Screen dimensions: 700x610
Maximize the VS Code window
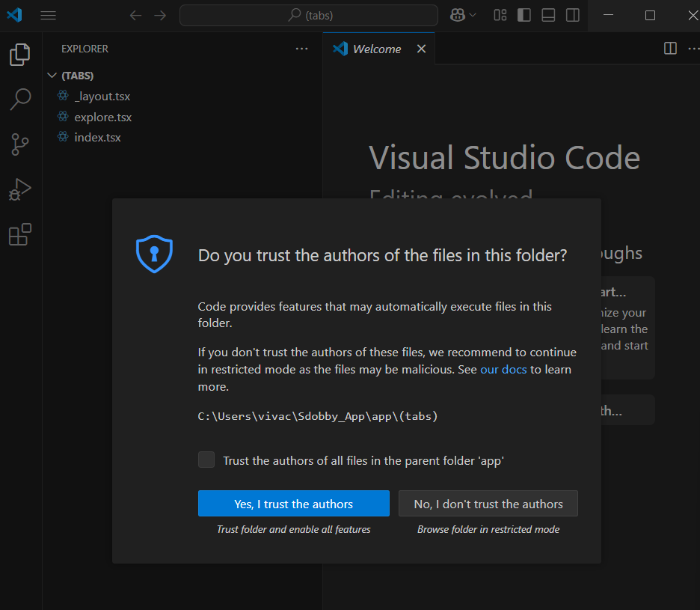(x=650, y=15)
